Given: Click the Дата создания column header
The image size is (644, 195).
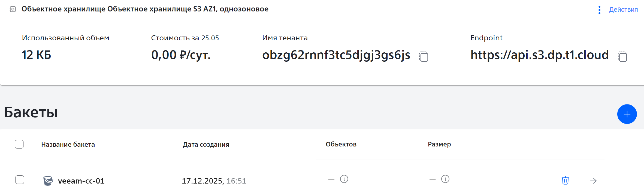Looking at the screenshot, I should point(206,145).
